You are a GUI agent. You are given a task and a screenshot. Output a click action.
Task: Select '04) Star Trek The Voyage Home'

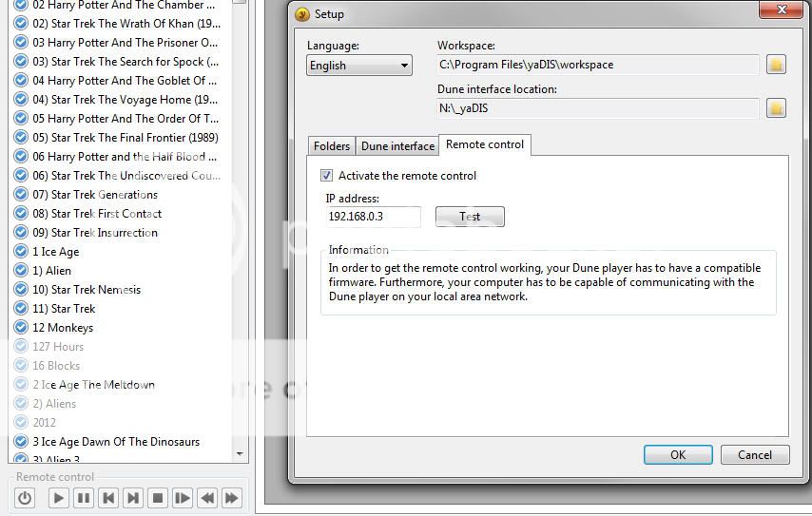coord(125,100)
